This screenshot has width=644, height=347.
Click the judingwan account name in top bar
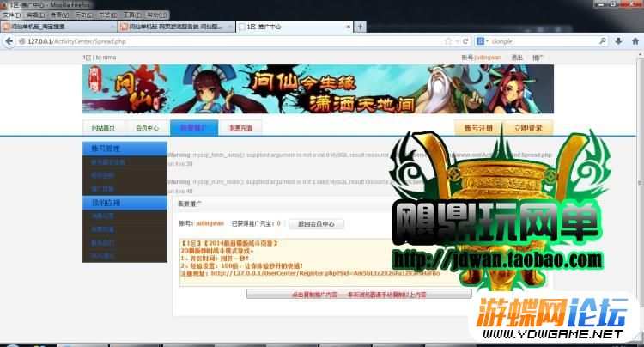tap(488, 58)
